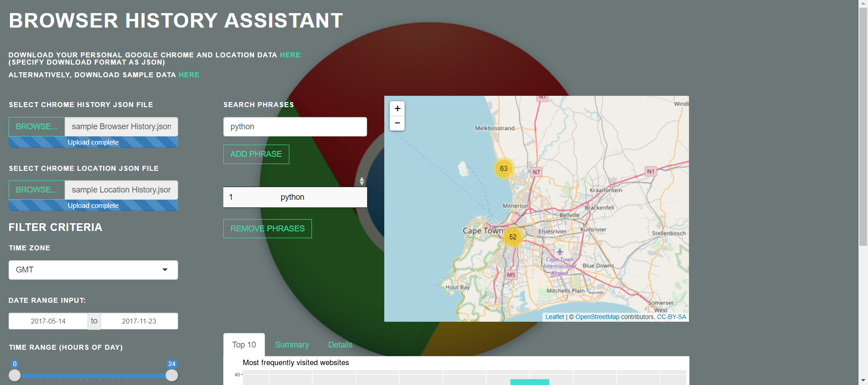868x385 pixels.
Task: Click the time range end slider handle
Action: click(x=172, y=376)
